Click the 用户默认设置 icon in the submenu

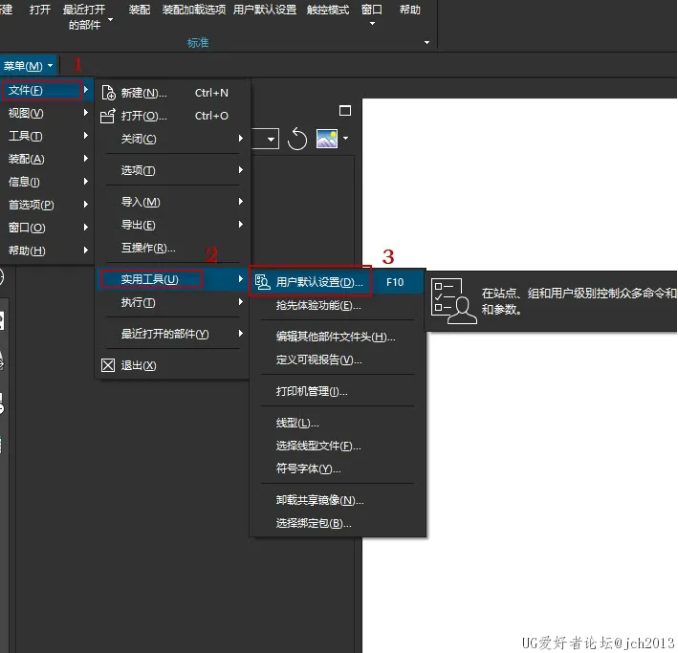263,283
